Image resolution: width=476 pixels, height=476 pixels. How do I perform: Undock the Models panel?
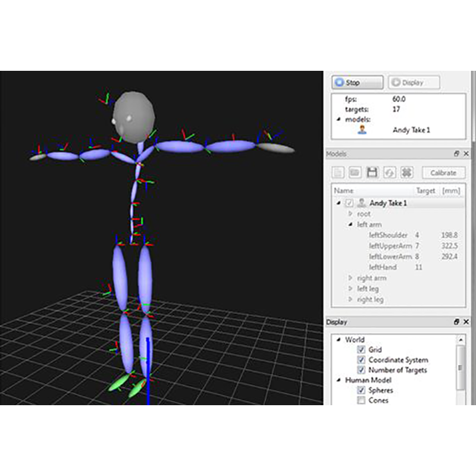click(x=456, y=154)
